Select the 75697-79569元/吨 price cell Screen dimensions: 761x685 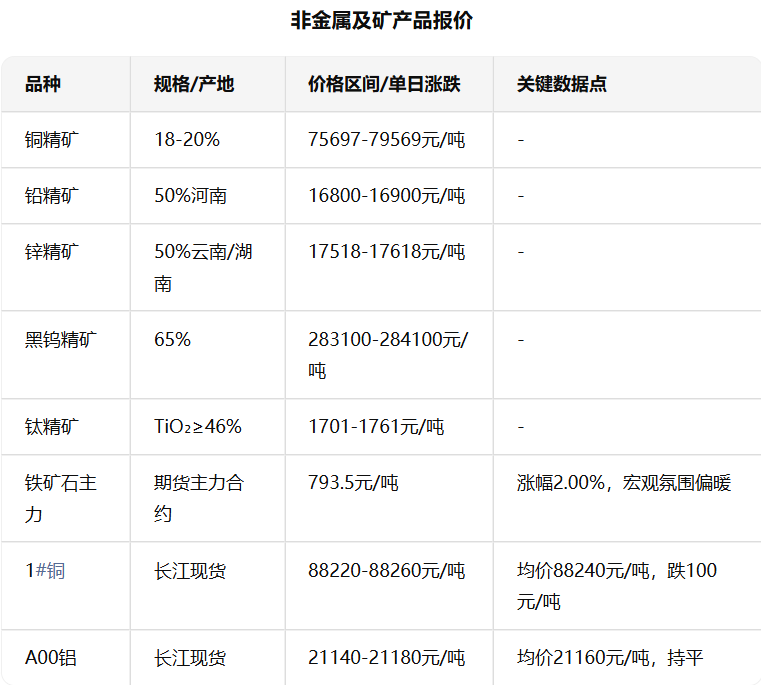coord(386,140)
